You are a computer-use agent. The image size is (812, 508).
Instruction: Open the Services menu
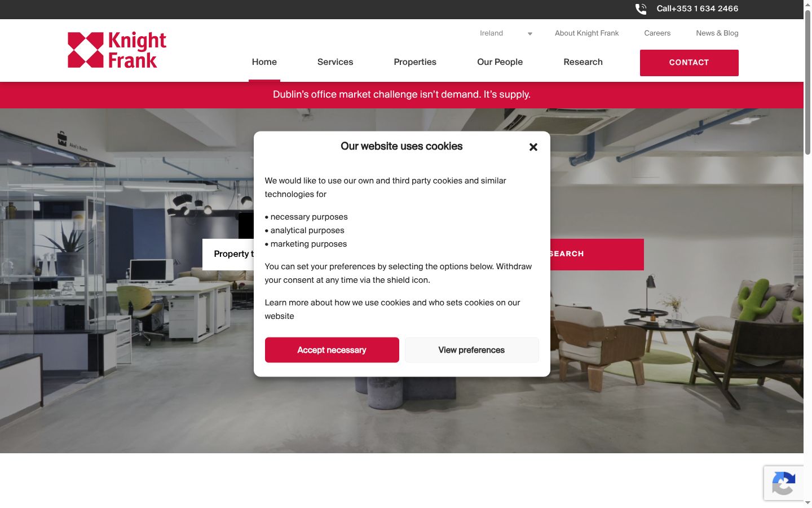336,62
